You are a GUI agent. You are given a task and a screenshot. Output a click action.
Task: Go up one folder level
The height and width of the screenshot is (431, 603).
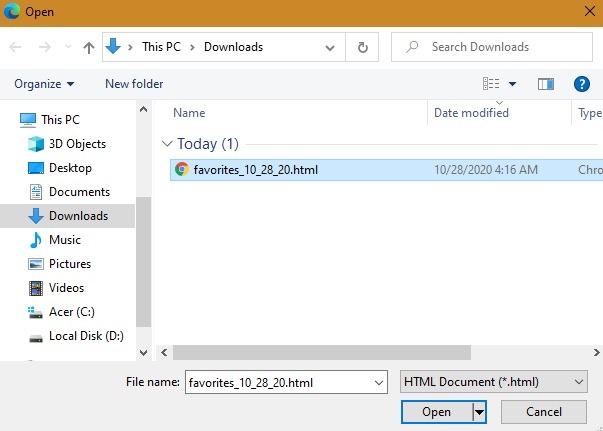point(89,48)
